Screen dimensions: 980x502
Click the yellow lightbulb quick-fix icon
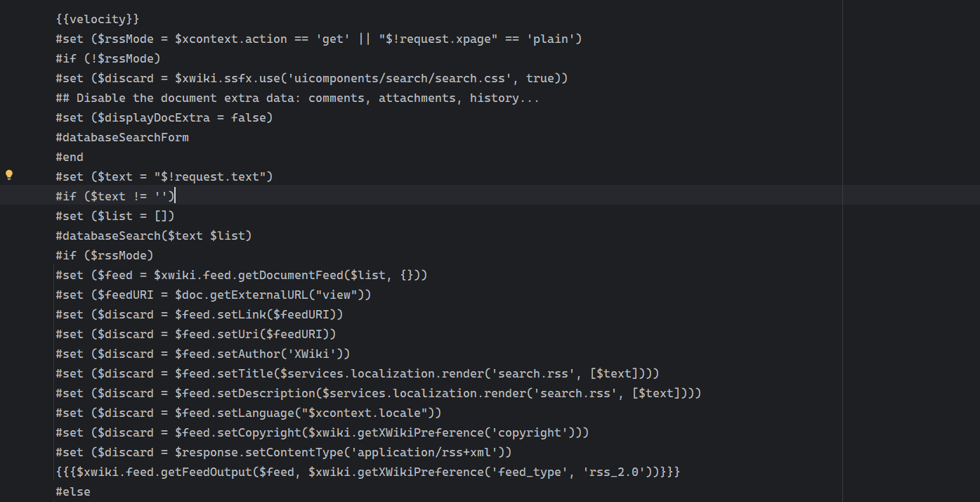tap(9, 175)
